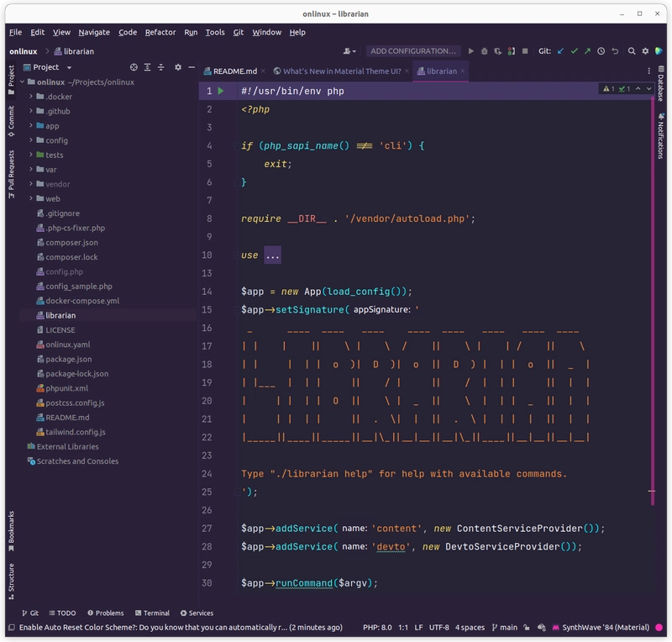The width and height of the screenshot is (672, 642).
Task: Collapse the onlinux root folder
Action: tap(23, 82)
